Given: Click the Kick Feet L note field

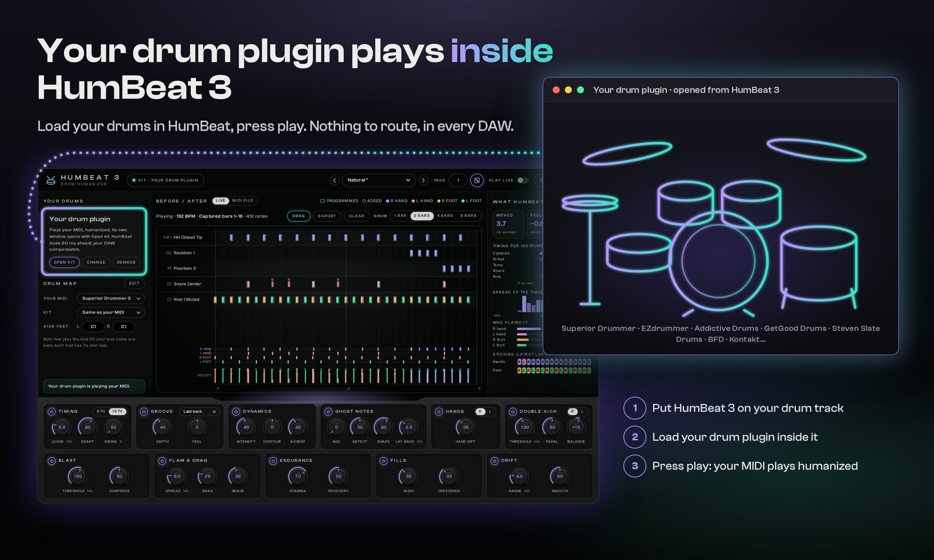Looking at the screenshot, I should coord(93,327).
